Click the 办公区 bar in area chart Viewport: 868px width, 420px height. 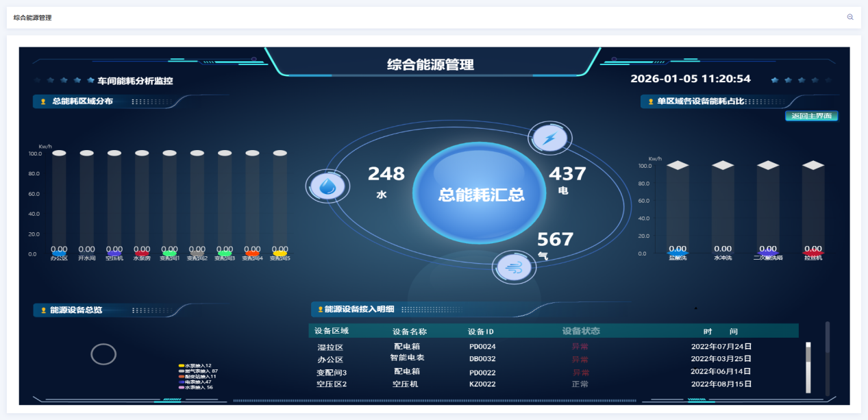click(59, 203)
